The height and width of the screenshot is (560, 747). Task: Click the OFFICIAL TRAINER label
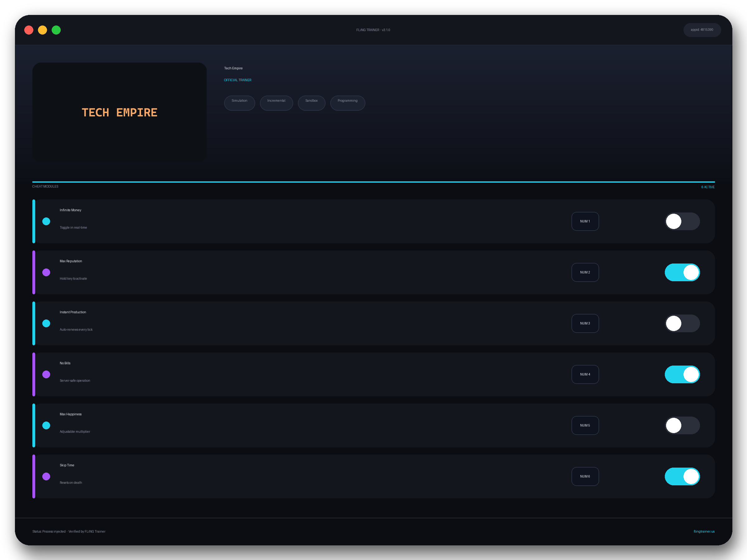click(x=237, y=80)
